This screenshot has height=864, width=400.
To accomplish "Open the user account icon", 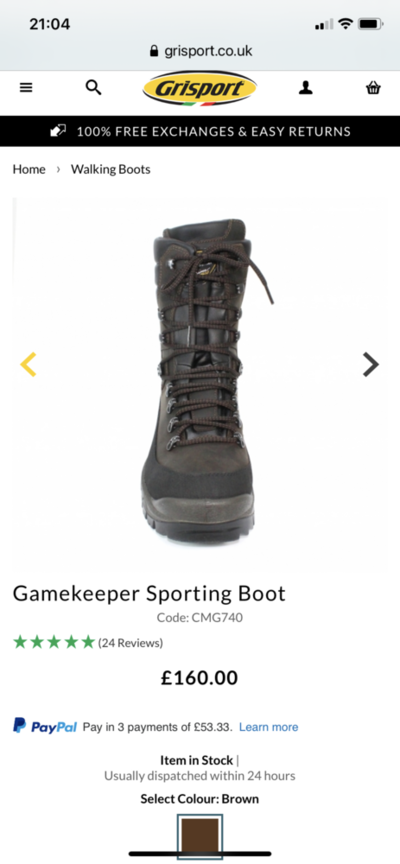I will click(x=306, y=88).
